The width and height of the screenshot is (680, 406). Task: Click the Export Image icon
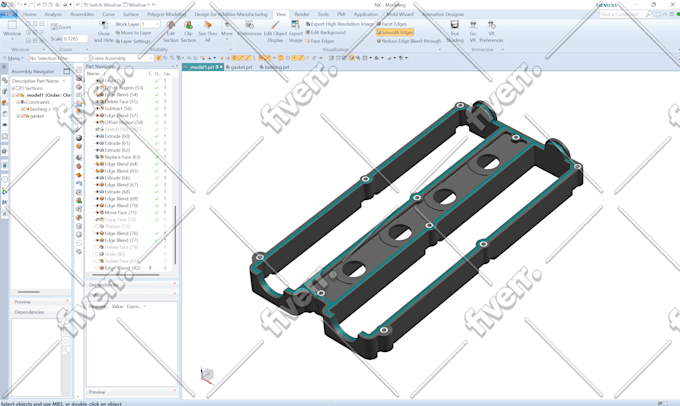click(x=295, y=25)
